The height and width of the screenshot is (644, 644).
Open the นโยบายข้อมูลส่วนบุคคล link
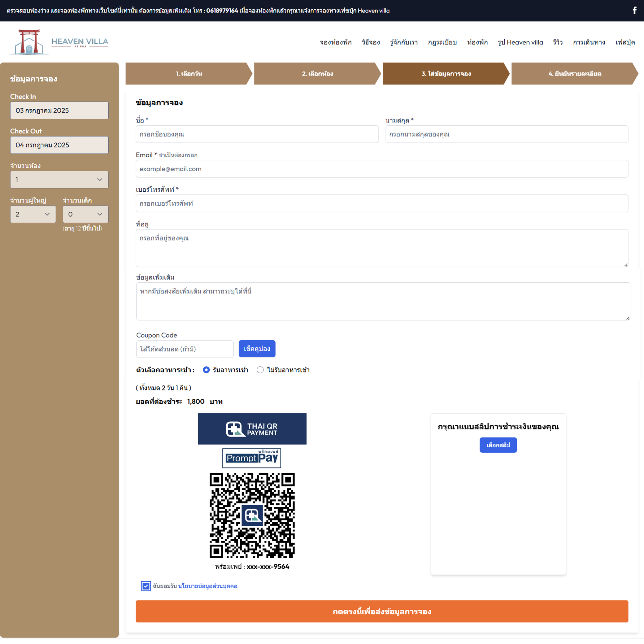pyautogui.click(x=208, y=586)
